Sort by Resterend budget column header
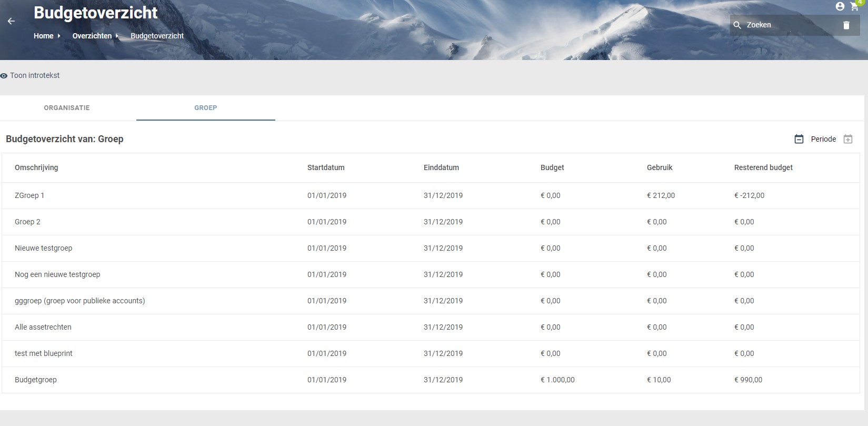This screenshot has height=426, width=868. (x=763, y=167)
